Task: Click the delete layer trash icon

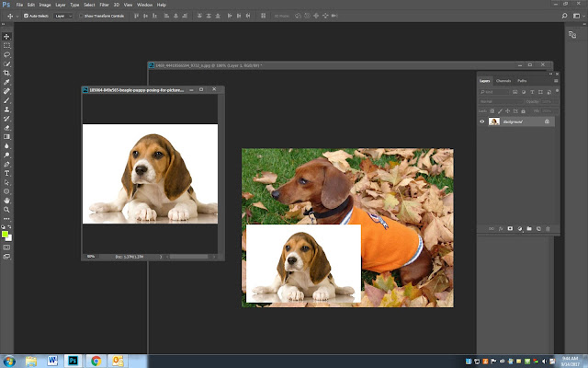Action: (x=548, y=228)
